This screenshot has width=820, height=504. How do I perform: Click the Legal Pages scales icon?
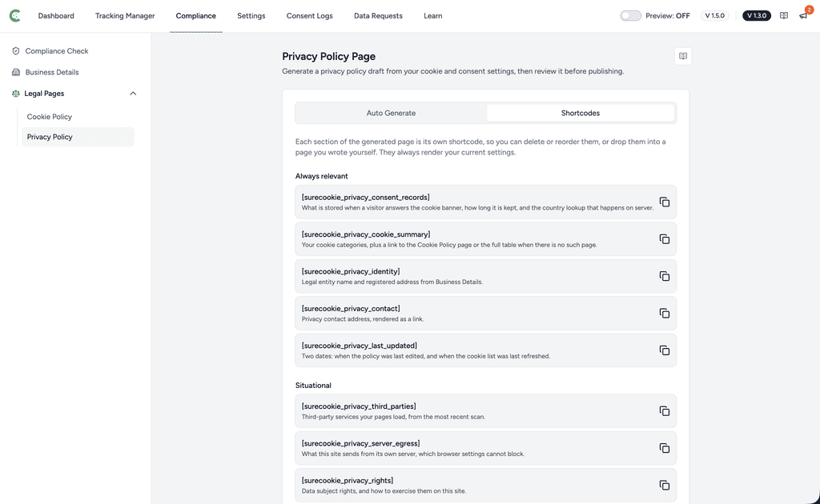pyautogui.click(x=16, y=94)
